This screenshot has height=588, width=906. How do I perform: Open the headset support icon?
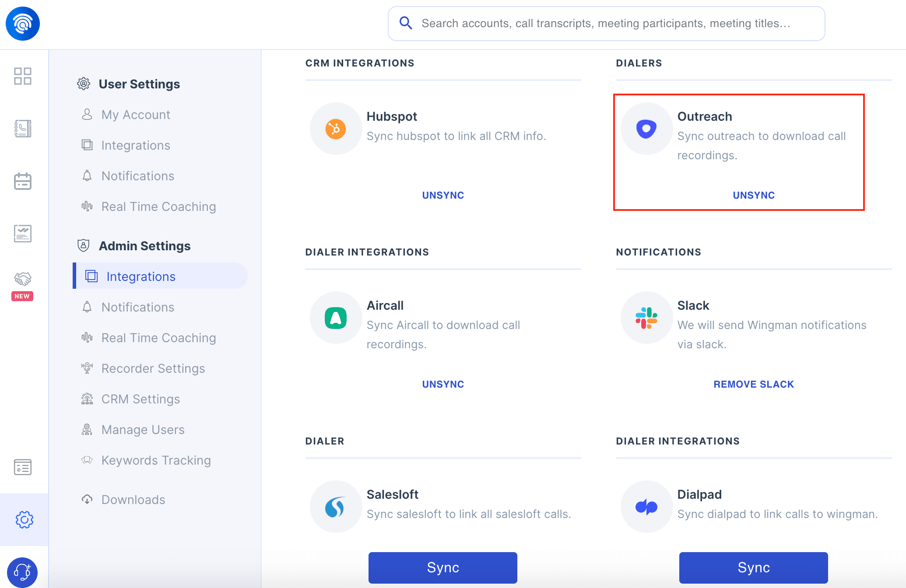tap(22, 572)
